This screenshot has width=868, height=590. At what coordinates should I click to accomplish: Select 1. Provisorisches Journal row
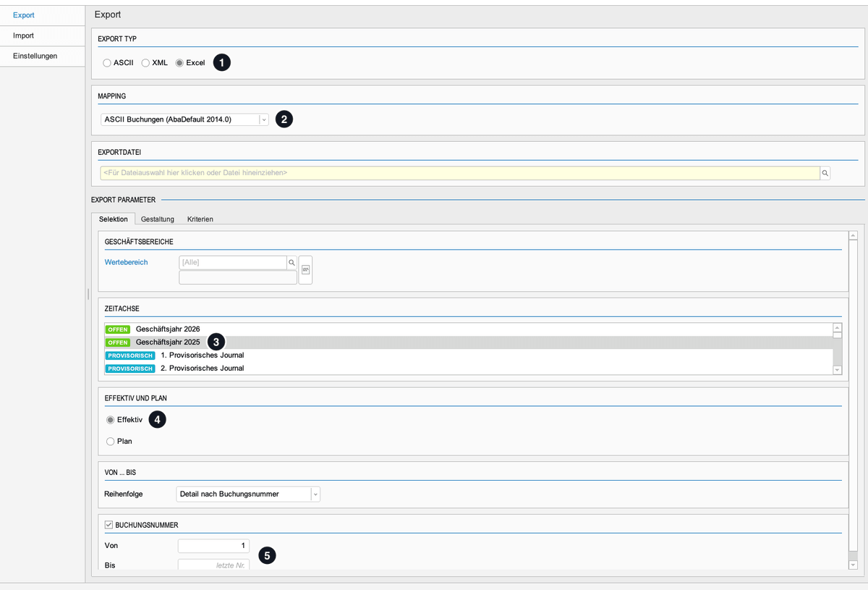[469, 355]
